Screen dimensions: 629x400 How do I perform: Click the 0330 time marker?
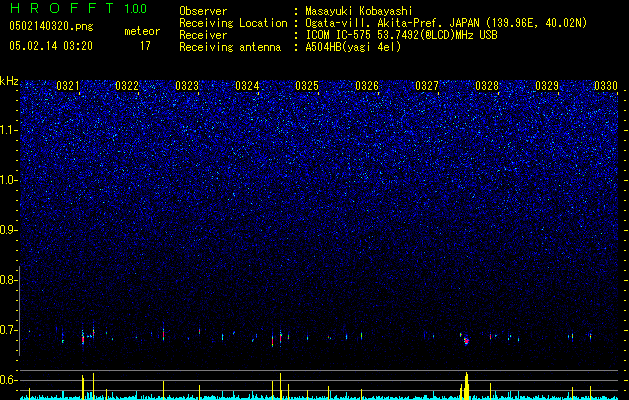point(606,86)
